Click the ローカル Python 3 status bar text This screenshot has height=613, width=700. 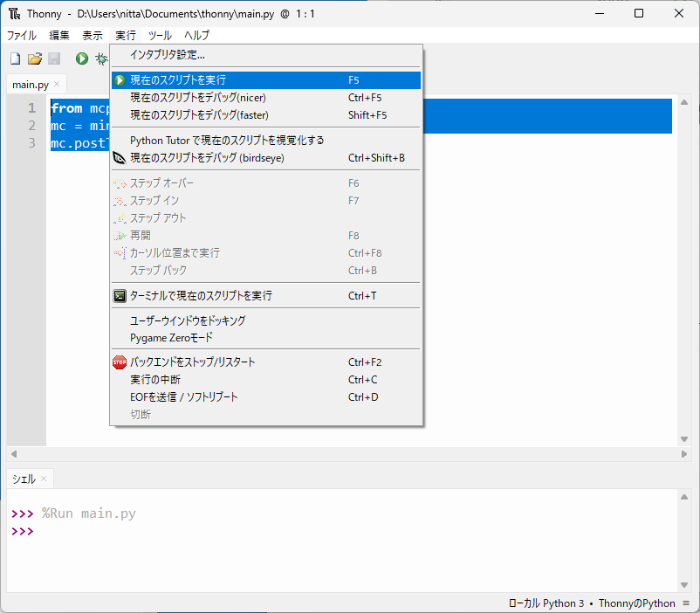(542, 603)
